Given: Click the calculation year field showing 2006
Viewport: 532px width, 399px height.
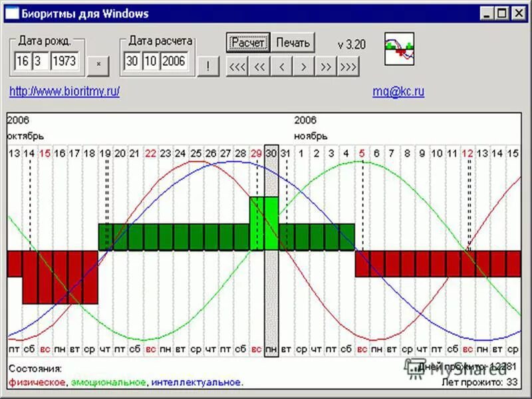Looking at the screenshot, I should [174, 61].
